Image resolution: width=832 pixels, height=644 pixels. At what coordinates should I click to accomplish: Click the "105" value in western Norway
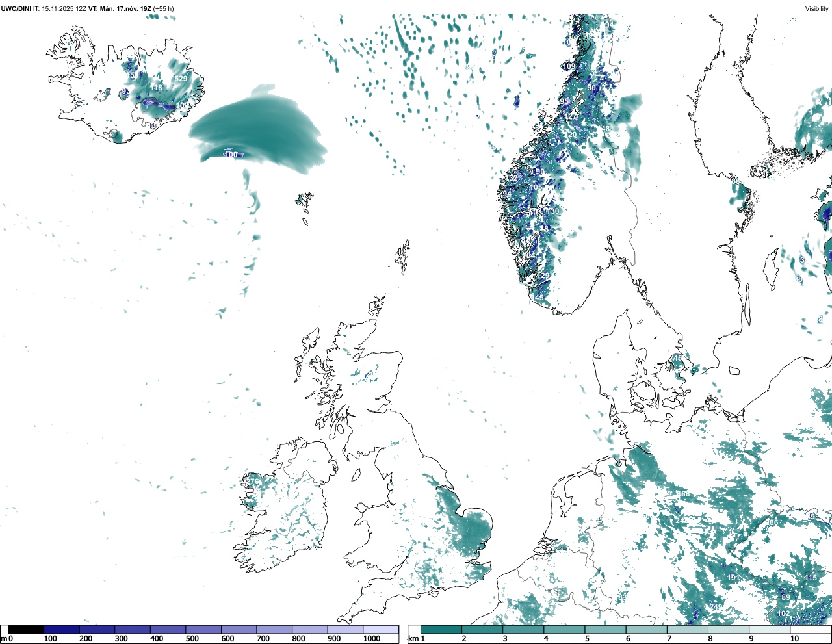tap(536, 187)
